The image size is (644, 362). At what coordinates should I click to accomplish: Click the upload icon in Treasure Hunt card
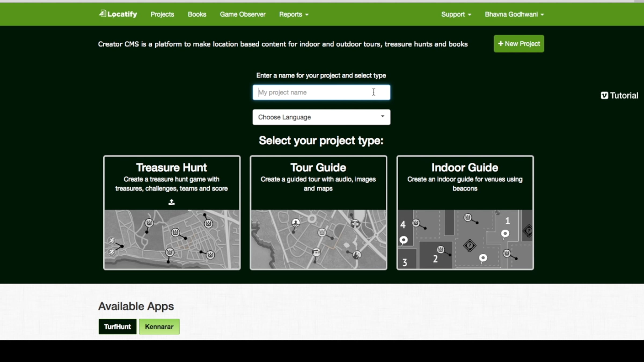pyautogui.click(x=171, y=202)
